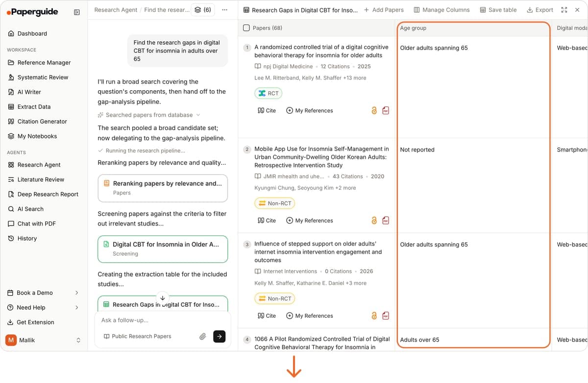
Task: Click open access icon for second paper
Action: tap(374, 221)
